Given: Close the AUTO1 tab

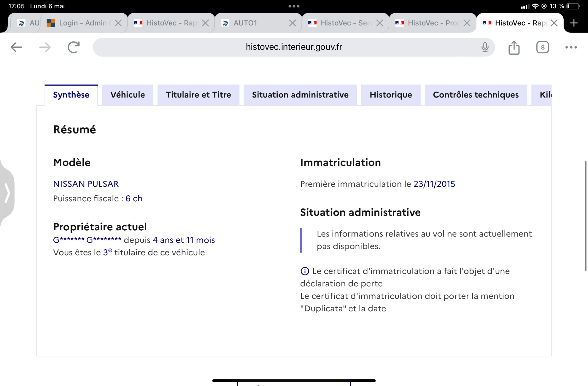Looking at the screenshot, I should pyautogui.click(x=292, y=23).
